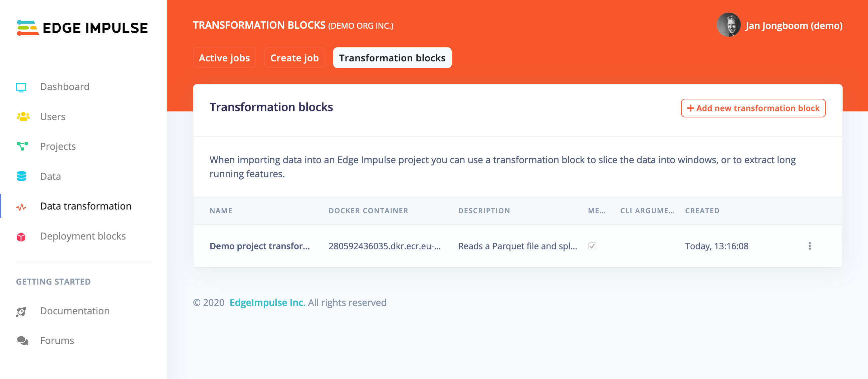Open the Forums link

tap(57, 340)
